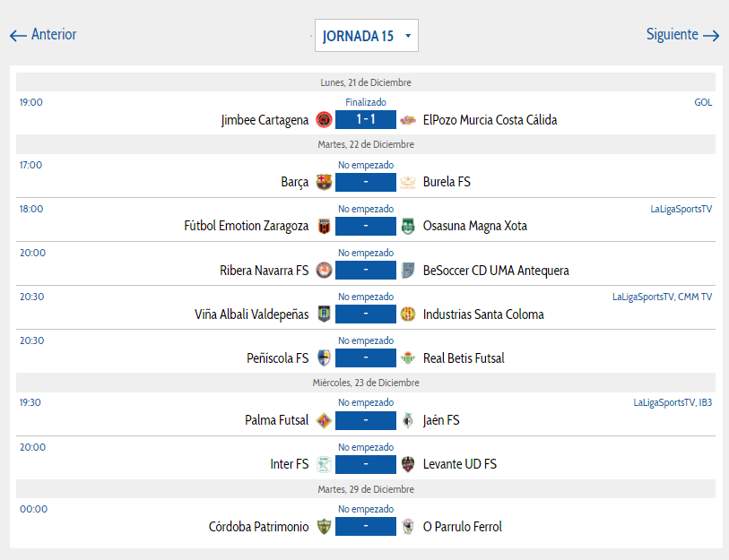Open the Barça vs Burela FS score box

coord(366,182)
